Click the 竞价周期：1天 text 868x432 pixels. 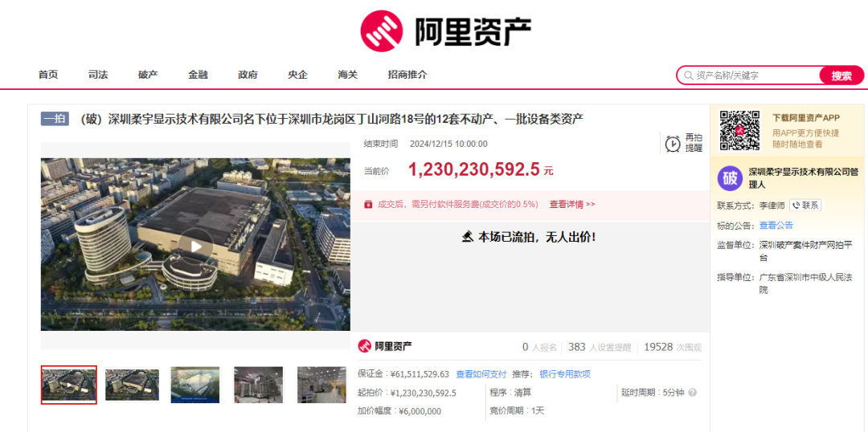point(517,411)
